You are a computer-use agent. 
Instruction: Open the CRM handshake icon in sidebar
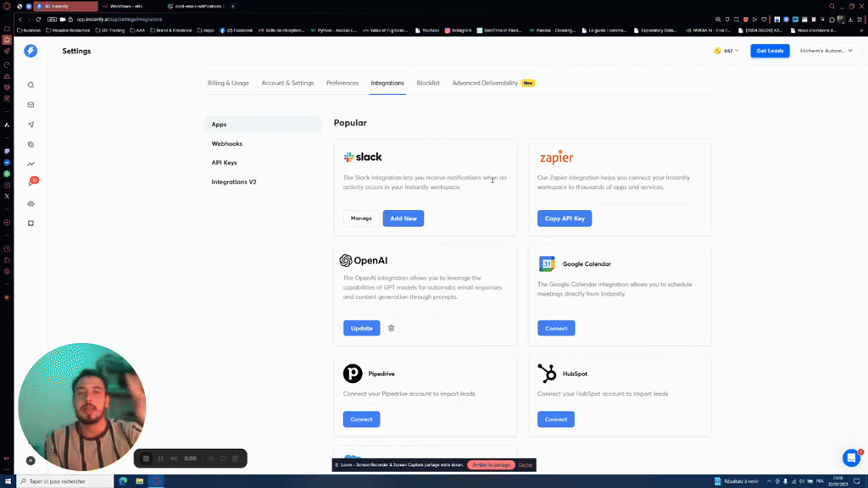coord(31,203)
